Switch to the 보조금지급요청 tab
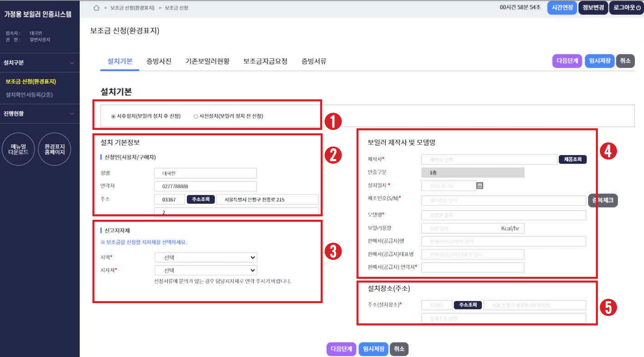The image size is (644, 357). click(266, 61)
